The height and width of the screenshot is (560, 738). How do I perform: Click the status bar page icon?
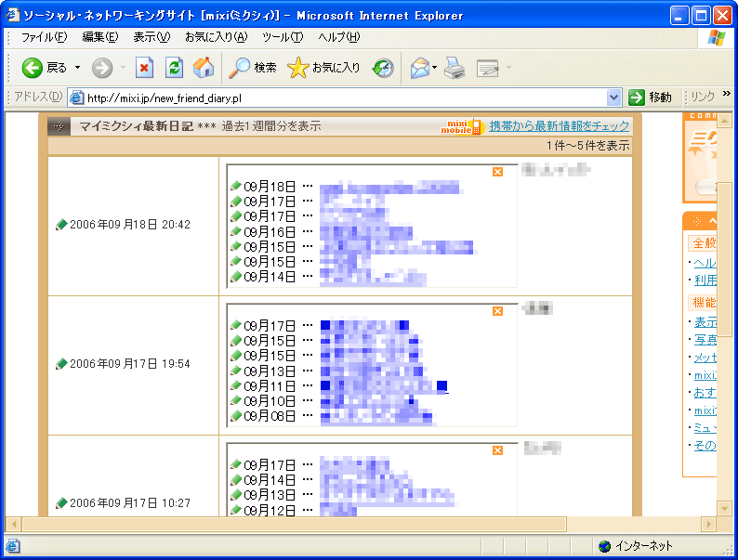pos(13,546)
